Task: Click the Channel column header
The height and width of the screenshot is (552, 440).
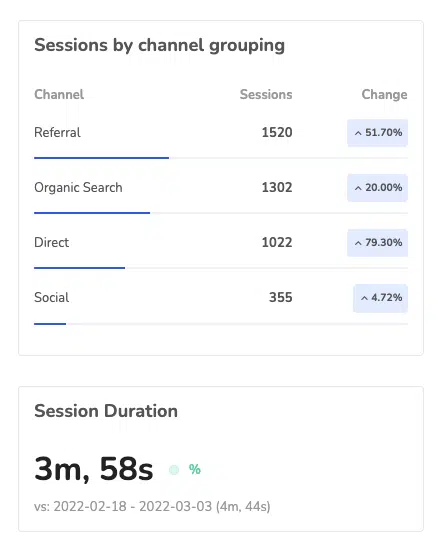Action: coord(59,94)
